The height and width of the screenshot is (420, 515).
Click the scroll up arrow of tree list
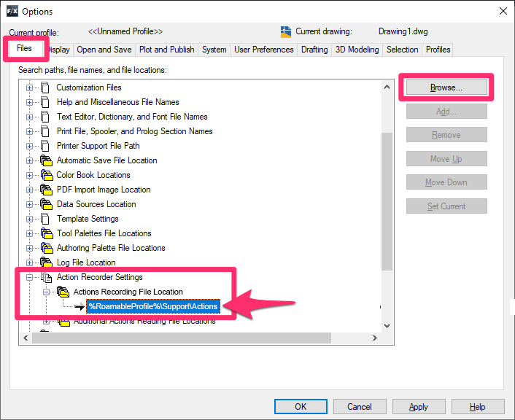coord(387,87)
